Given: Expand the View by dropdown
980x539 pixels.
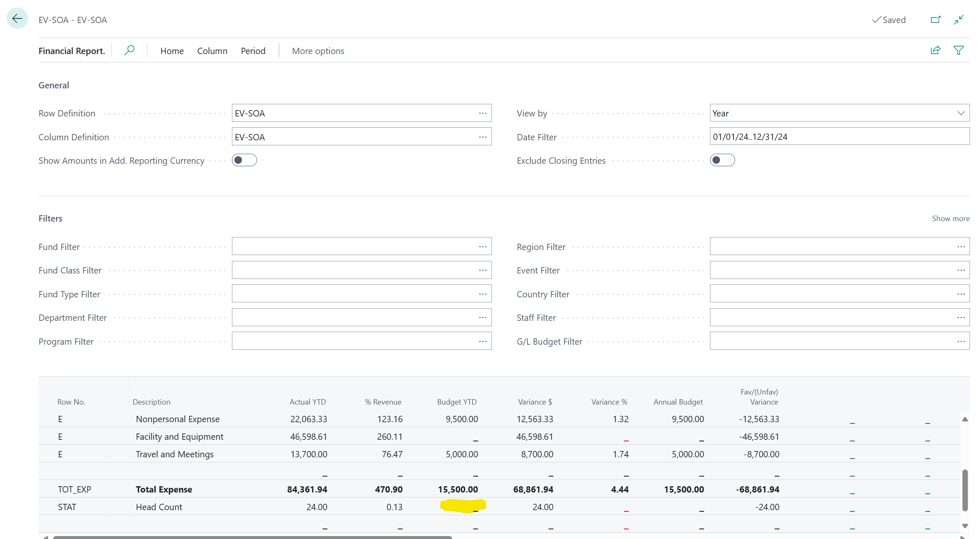Looking at the screenshot, I should pos(961,113).
